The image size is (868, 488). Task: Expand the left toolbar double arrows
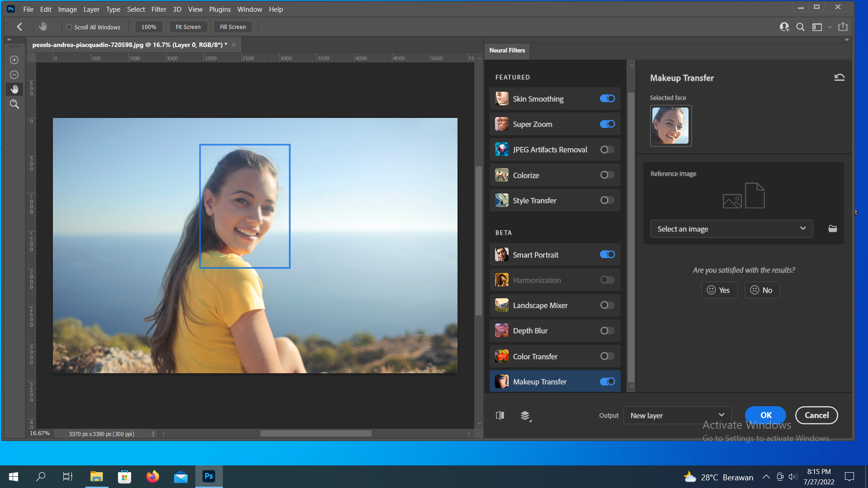tap(9, 40)
